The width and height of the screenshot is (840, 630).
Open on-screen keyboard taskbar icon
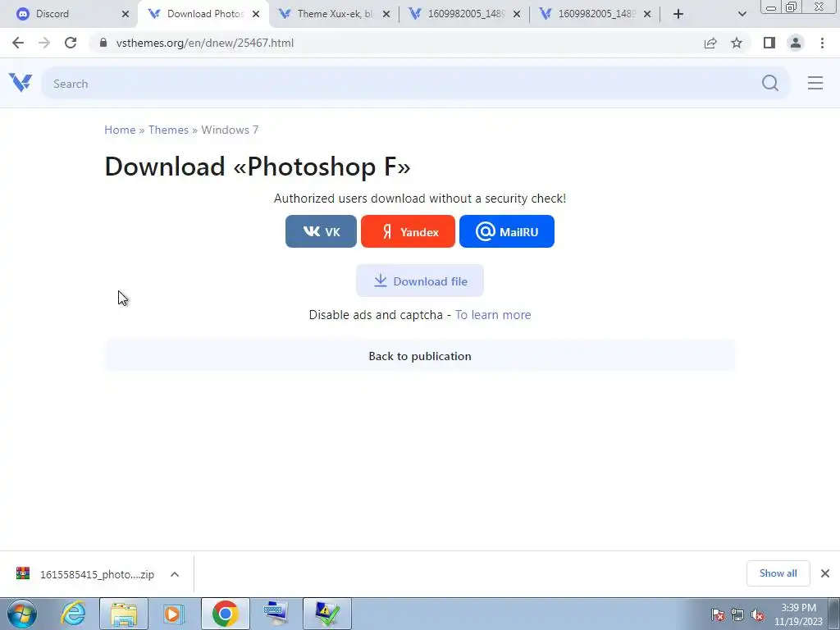[x=276, y=614]
